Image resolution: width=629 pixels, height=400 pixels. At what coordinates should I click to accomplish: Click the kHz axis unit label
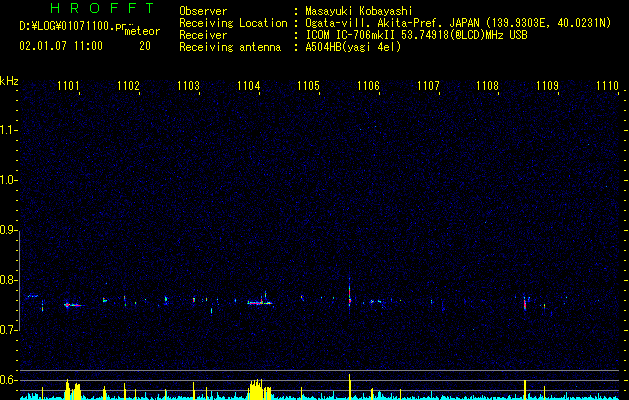coord(9,81)
